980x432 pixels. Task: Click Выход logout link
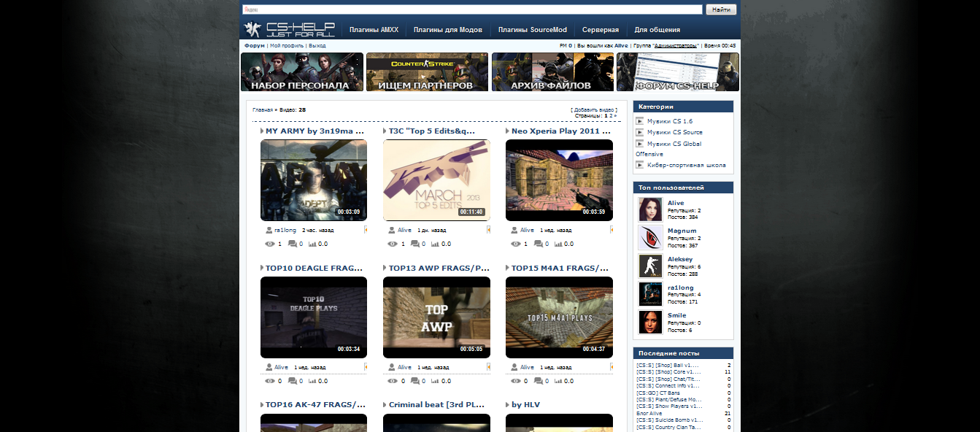pos(317,45)
